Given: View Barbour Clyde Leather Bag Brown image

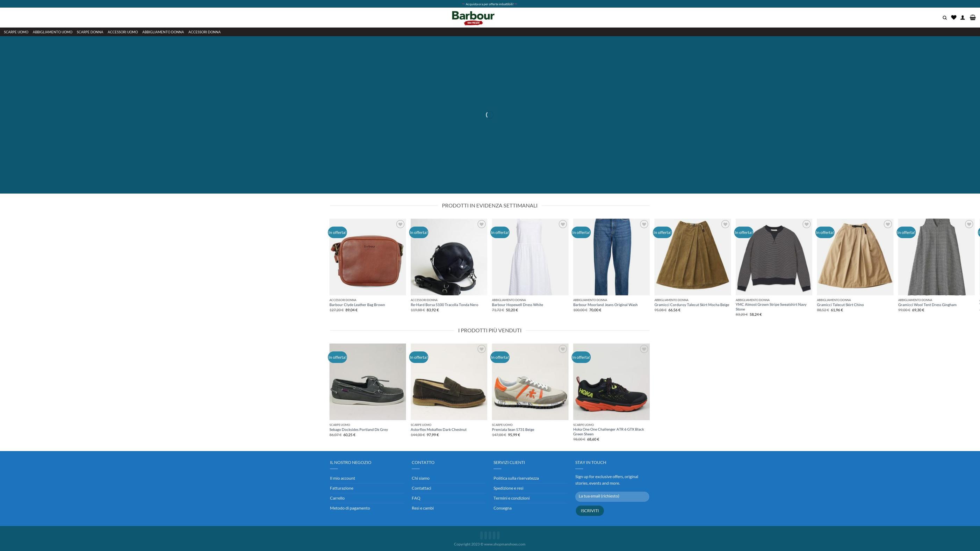Looking at the screenshot, I should tap(368, 257).
